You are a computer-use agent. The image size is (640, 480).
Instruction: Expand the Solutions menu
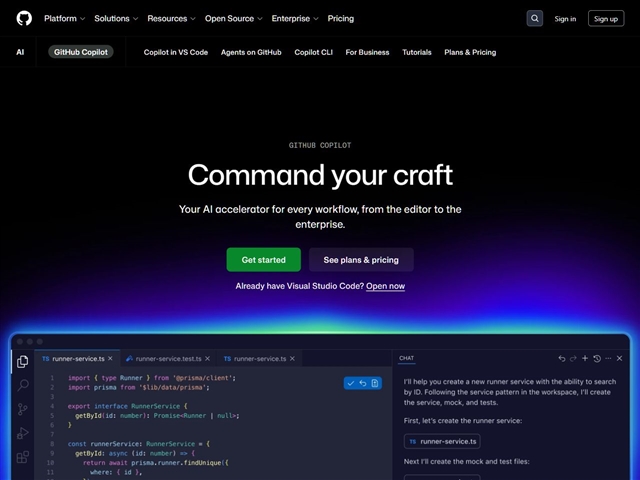(x=116, y=18)
